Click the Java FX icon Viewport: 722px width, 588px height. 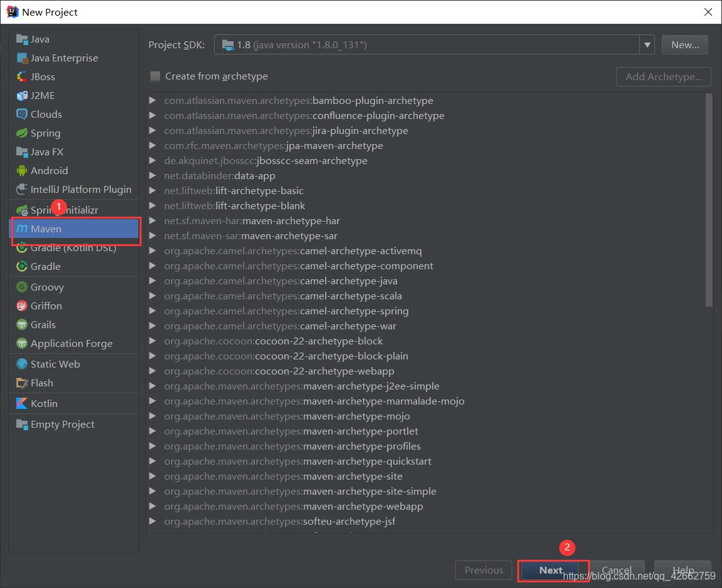tap(22, 152)
